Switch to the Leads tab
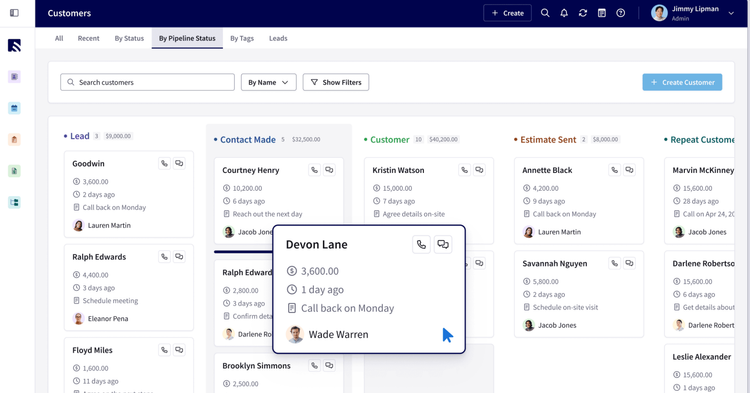The image size is (750, 393). [278, 38]
